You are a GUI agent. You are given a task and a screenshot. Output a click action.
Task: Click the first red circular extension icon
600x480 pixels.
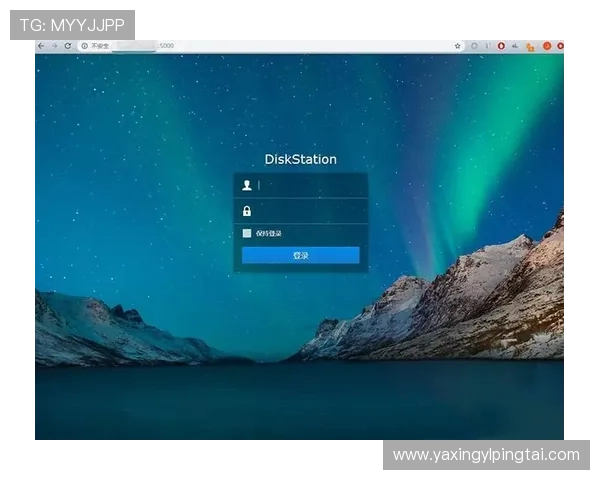tap(501, 46)
